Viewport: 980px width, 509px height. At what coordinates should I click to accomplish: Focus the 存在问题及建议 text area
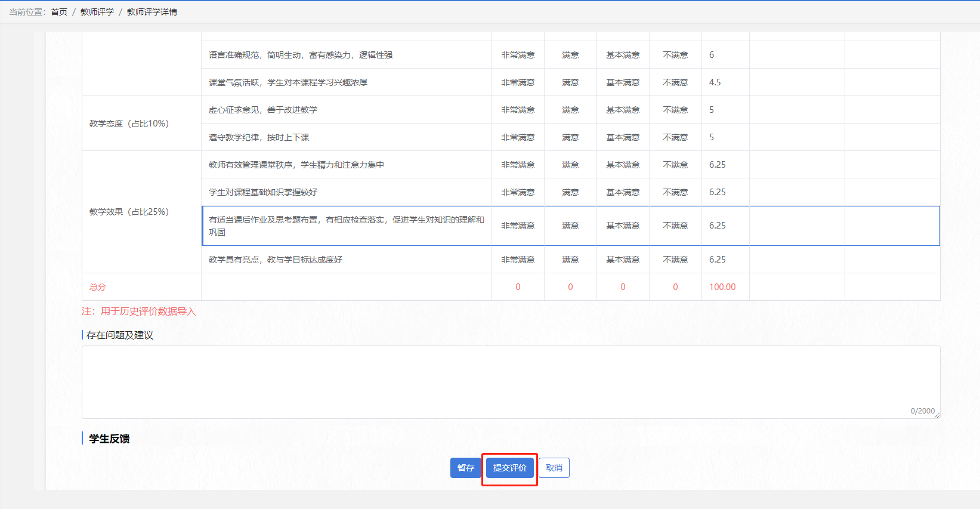pos(510,382)
